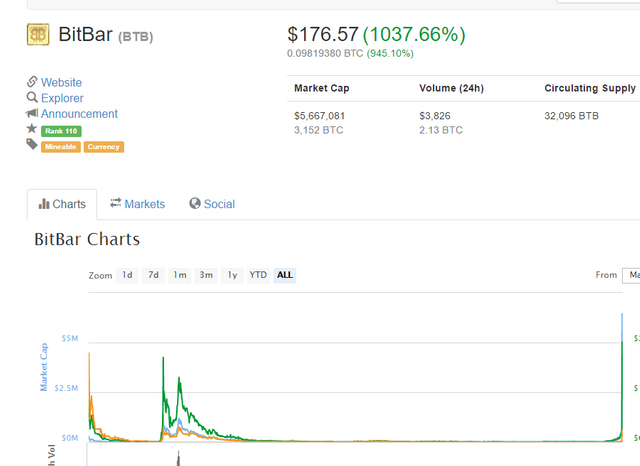This screenshot has height=466, width=640.
Task: Set chart zoom to YTD
Action: point(258,275)
